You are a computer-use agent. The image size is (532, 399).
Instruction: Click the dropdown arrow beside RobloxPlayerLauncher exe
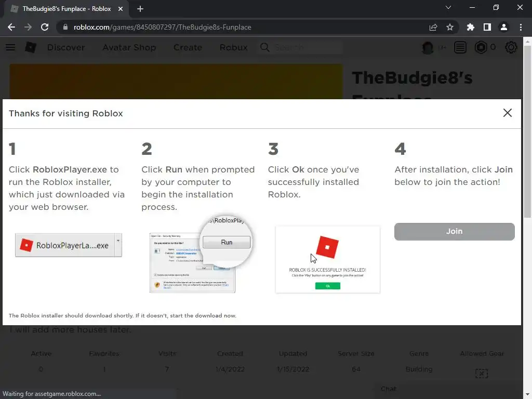point(118,245)
